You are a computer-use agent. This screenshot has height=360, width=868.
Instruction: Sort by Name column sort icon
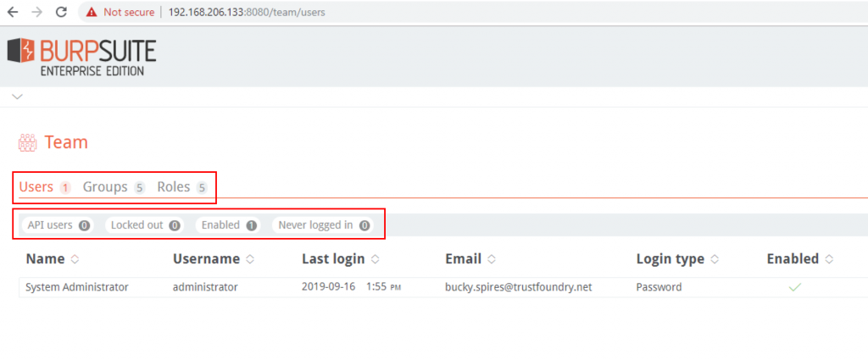75,259
